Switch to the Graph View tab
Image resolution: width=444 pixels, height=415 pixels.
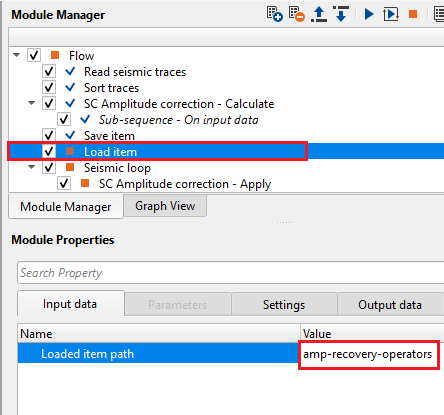point(165,206)
